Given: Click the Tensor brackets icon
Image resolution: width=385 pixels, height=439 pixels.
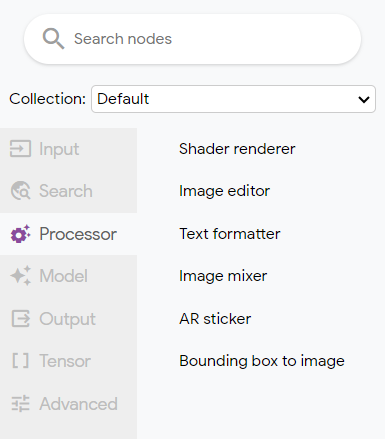Looking at the screenshot, I should pos(21,361).
